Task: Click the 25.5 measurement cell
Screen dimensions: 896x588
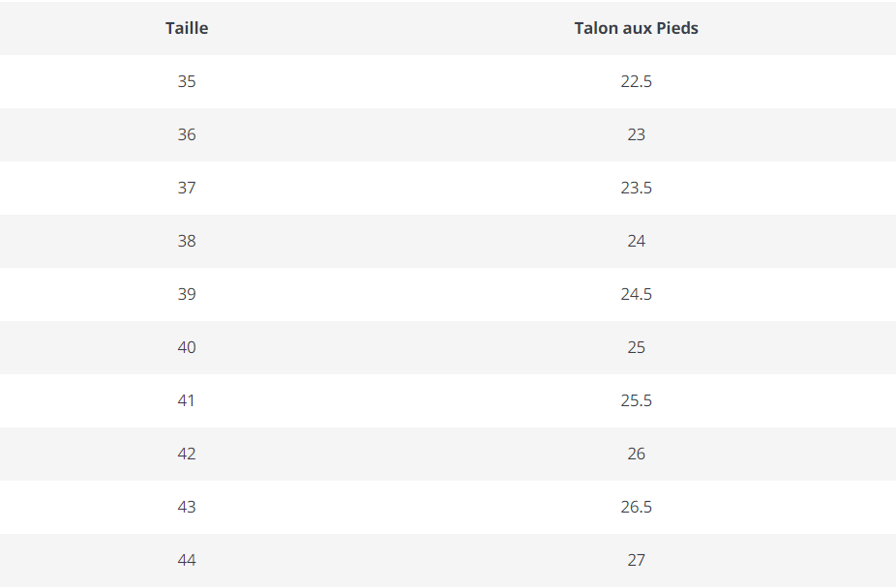Action: [x=636, y=400]
